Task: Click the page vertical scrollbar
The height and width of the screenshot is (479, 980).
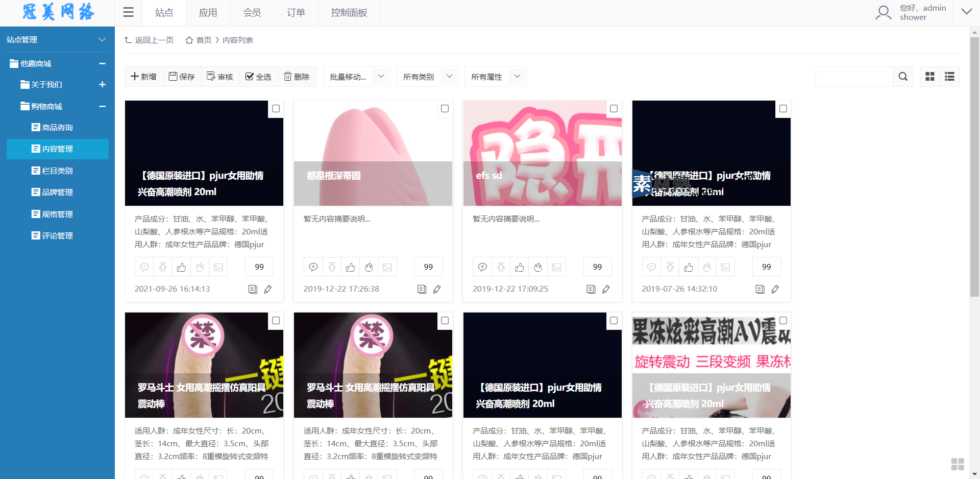Action: tap(974, 166)
